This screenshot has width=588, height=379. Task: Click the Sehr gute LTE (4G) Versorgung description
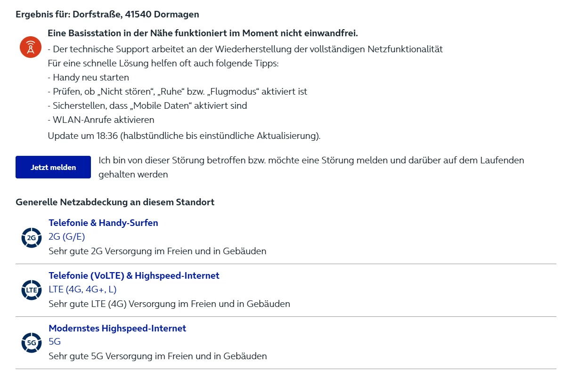point(169,304)
